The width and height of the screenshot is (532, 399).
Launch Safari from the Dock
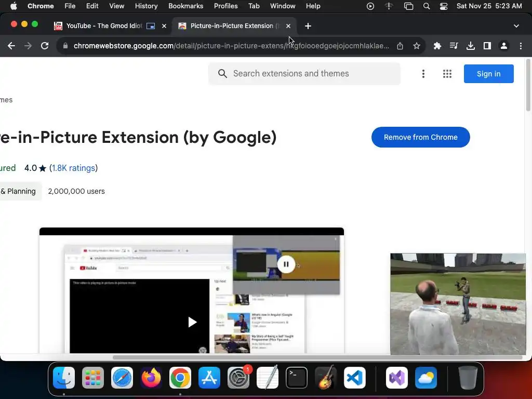pyautogui.click(x=122, y=378)
